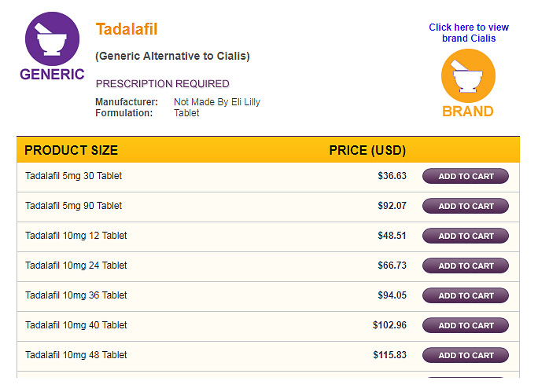Screen dimensions: 538x392
Task: Add Tadalafil 10mg 24 Tablet to cart
Action: click(466, 266)
